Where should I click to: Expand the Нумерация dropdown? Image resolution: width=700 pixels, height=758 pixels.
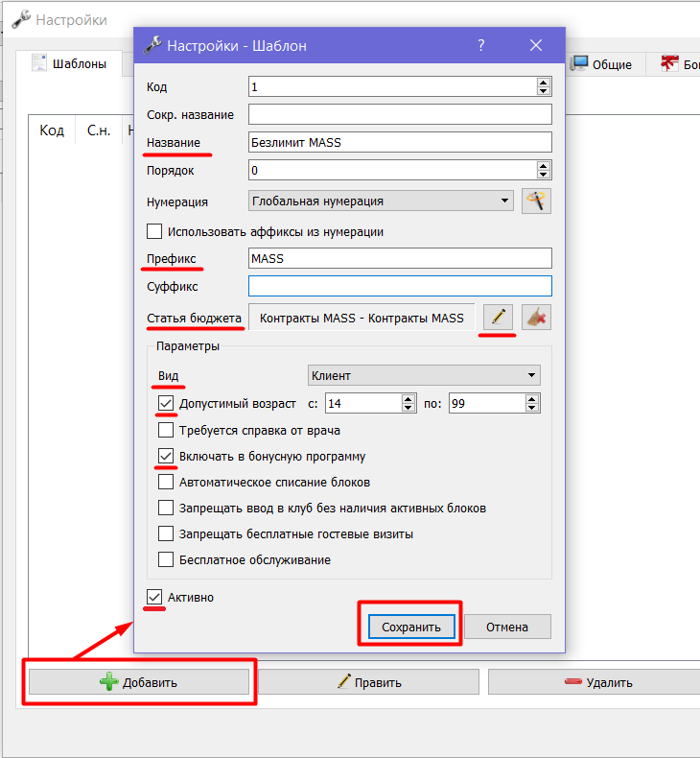(381, 201)
